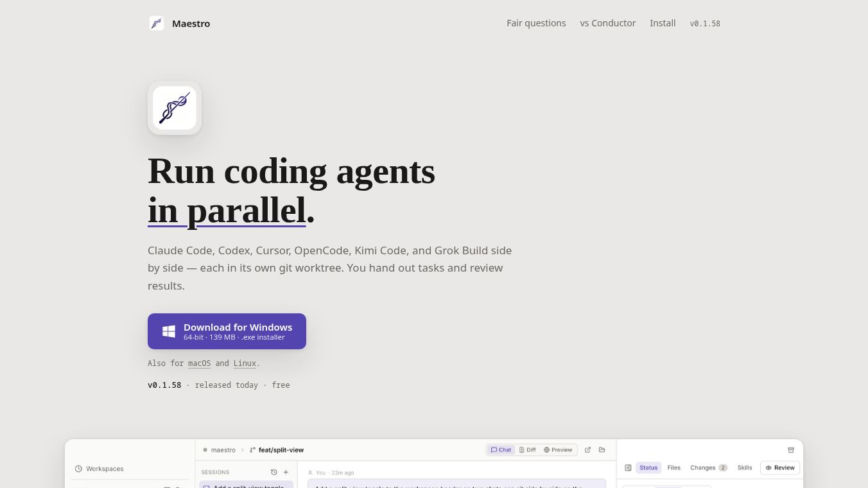Open the Install nav link
Image resolution: width=868 pixels, height=488 pixels.
[663, 23]
